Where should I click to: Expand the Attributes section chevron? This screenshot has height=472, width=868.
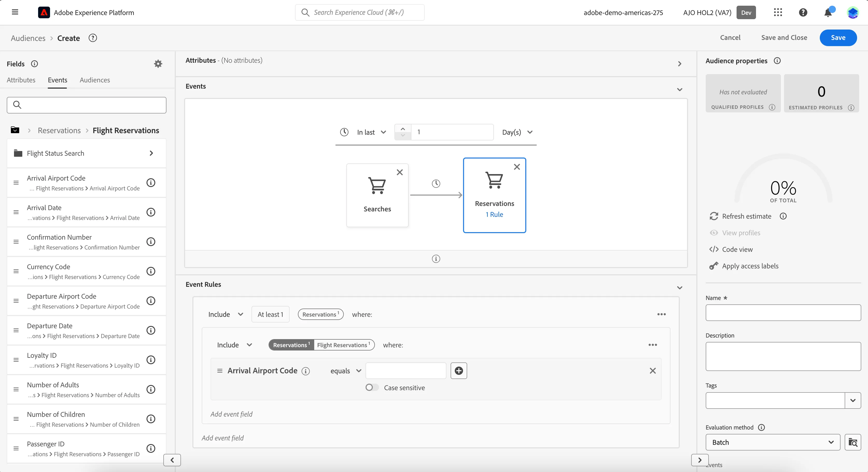(x=680, y=64)
